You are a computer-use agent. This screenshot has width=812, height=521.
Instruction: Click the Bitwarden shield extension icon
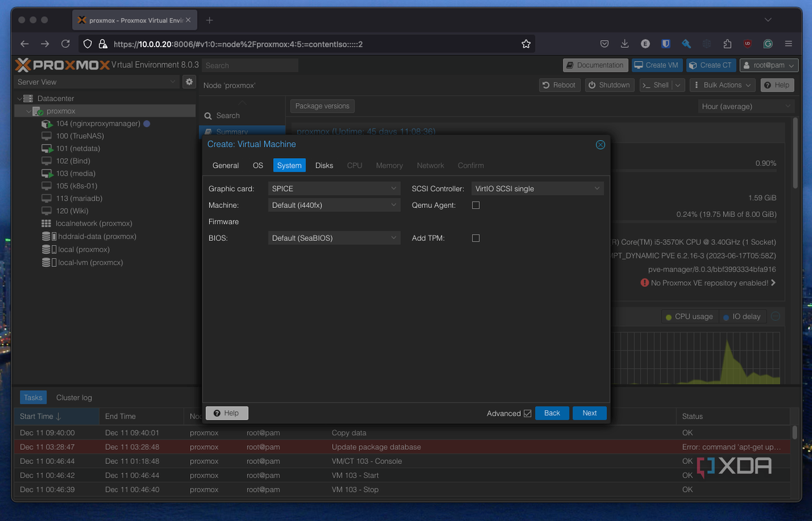pos(665,44)
